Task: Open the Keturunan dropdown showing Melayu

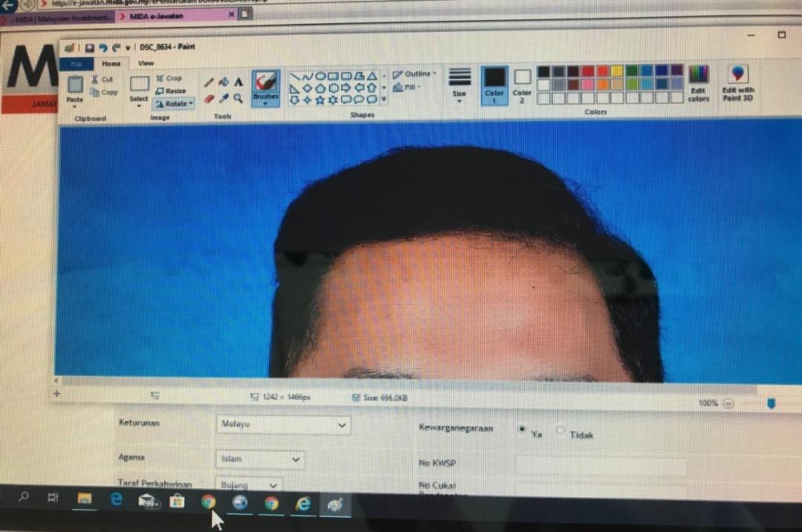Action: coord(283,425)
